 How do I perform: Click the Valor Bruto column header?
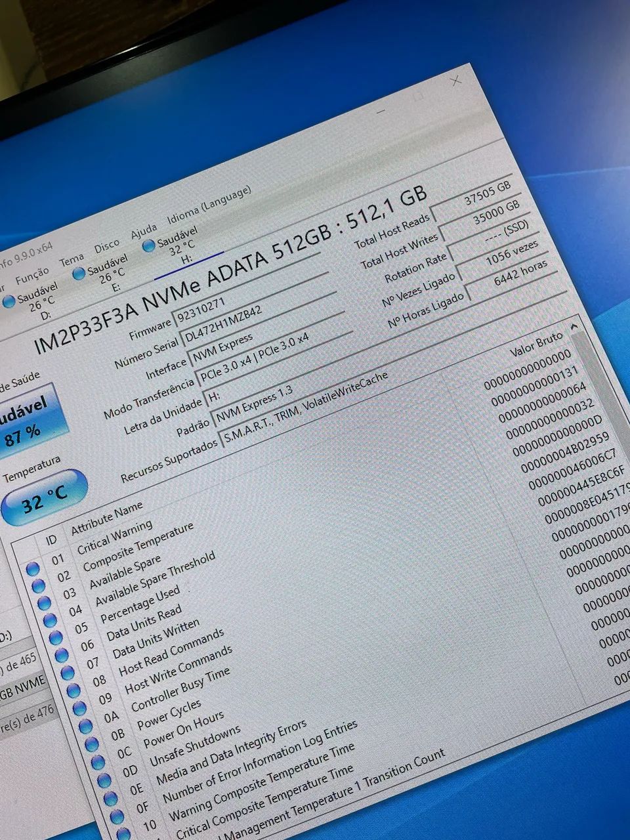point(535,345)
